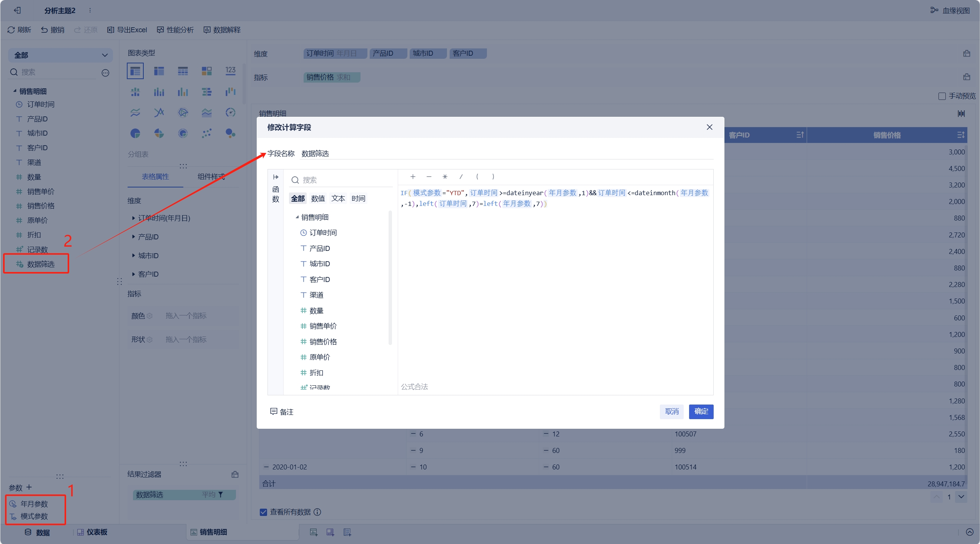The height and width of the screenshot is (544, 980).
Task: Select the gauge dashboard chart type icon
Action: click(231, 113)
